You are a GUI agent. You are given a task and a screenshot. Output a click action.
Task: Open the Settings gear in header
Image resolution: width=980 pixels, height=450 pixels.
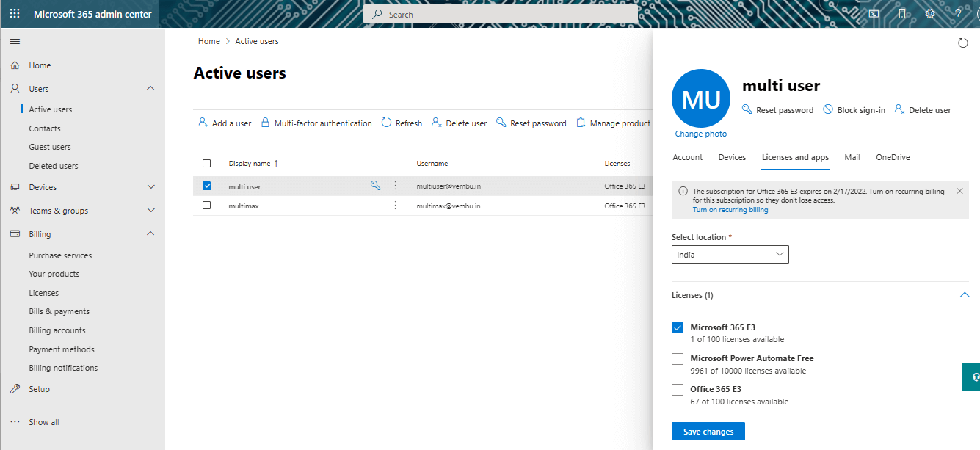point(930,14)
